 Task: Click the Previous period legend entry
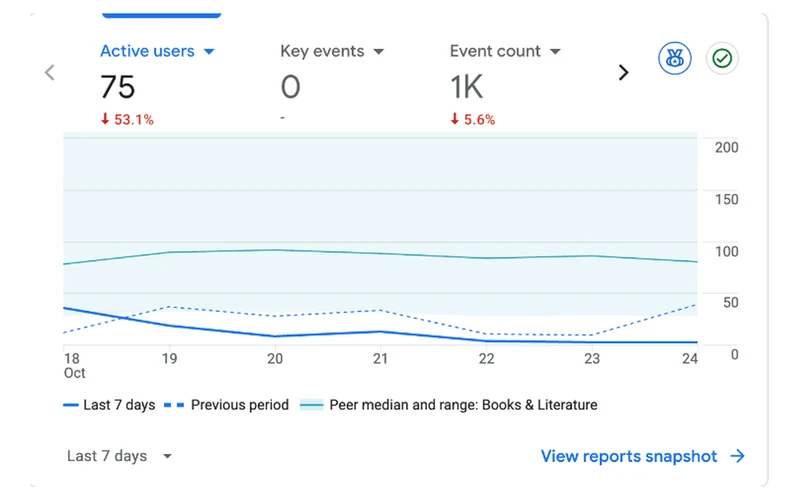coord(226,405)
